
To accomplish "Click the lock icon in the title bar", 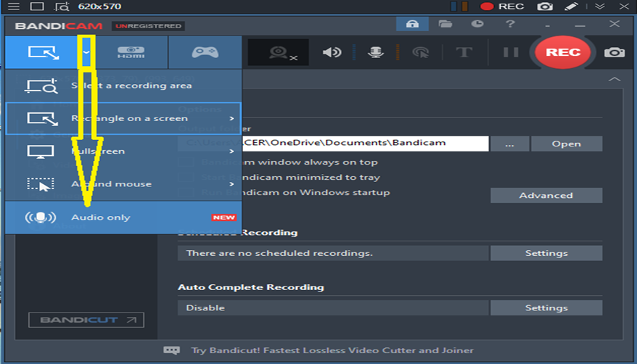I will 412,24.
